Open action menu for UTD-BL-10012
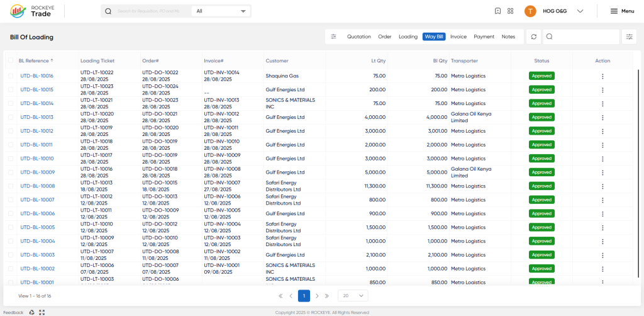Image resolution: width=644 pixels, height=316 pixels. tap(602, 131)
